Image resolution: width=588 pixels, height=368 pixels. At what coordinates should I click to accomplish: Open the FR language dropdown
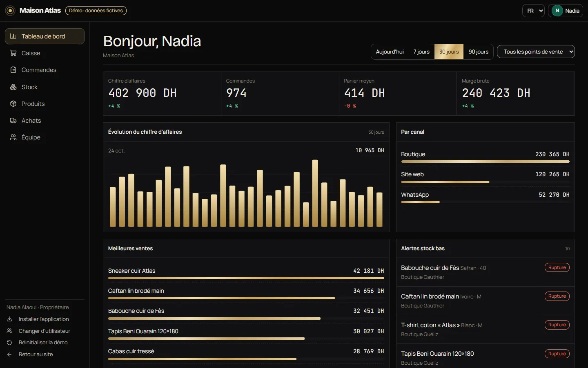point(533,11)
